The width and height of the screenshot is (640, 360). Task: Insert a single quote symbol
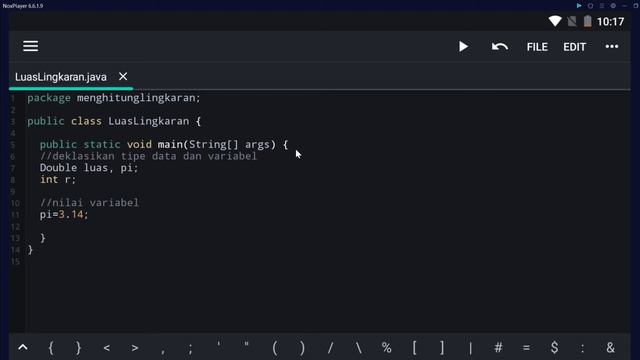(219, 345)
